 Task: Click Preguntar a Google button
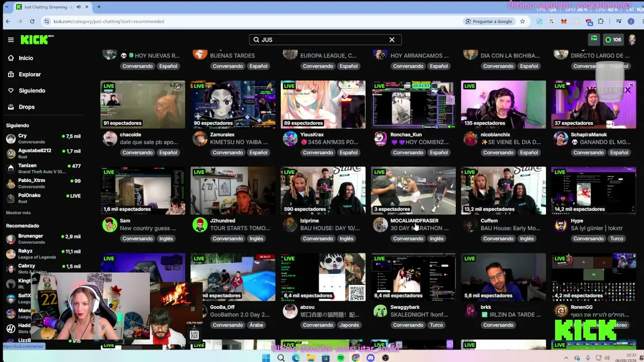(489, 21)
